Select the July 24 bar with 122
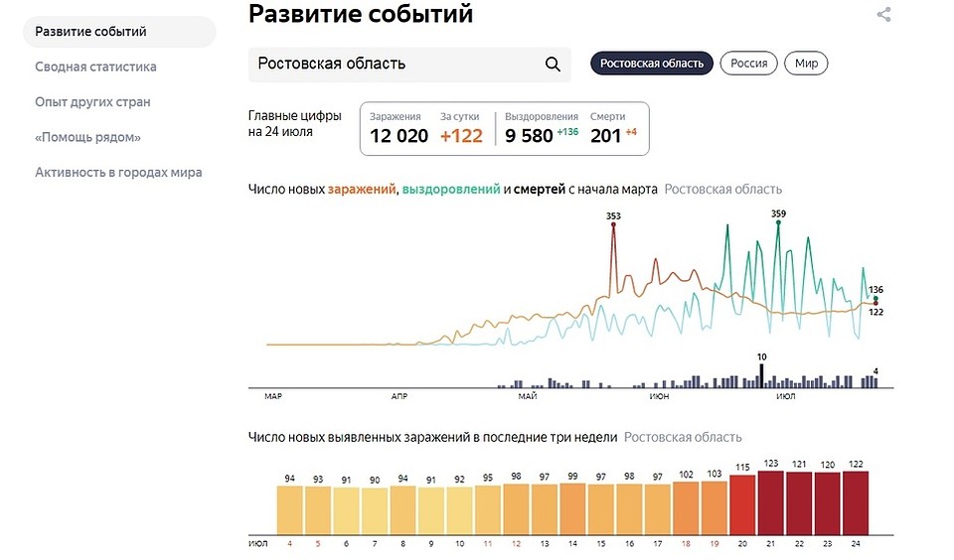This screenshot has height=560, width=954. (856, 503)
